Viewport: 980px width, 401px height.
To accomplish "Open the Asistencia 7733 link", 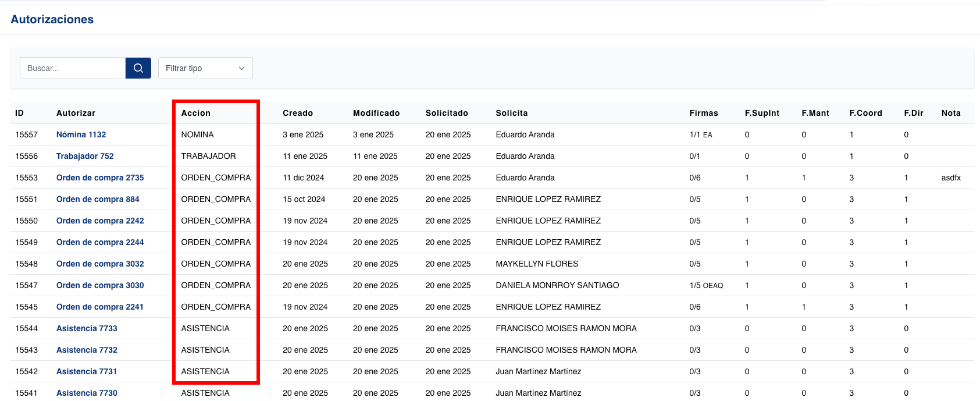I will coord(87,328).
